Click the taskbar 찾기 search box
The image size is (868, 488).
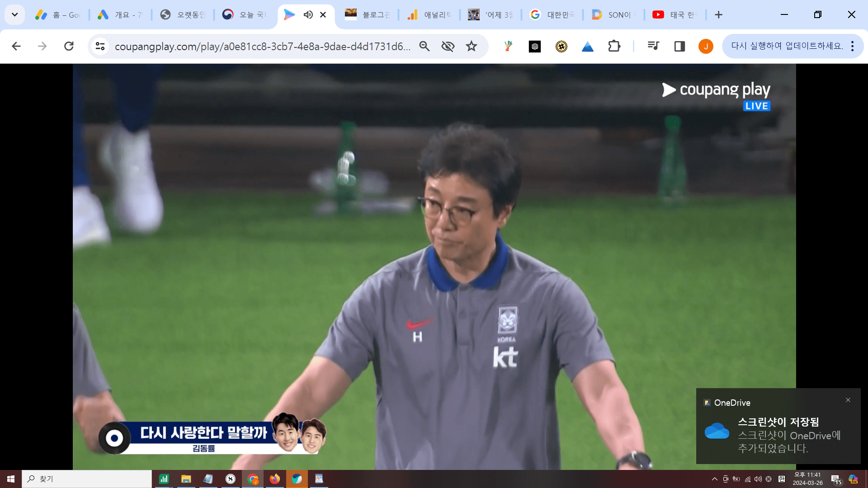click(x=86, y=479)
